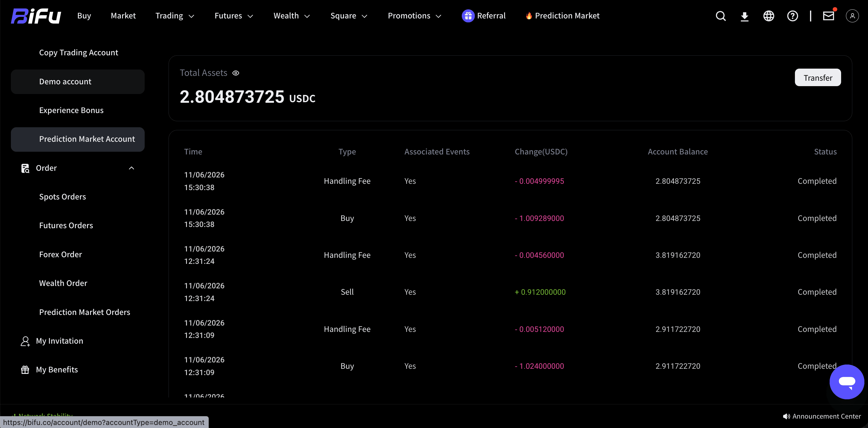Open the help question mark icon
This screenshot has width=868, height=428.
(x=792, y=16)
